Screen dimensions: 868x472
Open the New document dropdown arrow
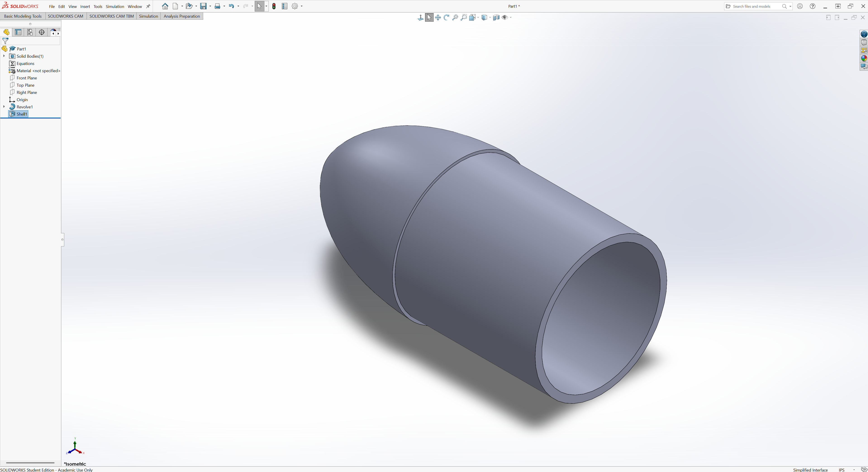coord(182,6)
